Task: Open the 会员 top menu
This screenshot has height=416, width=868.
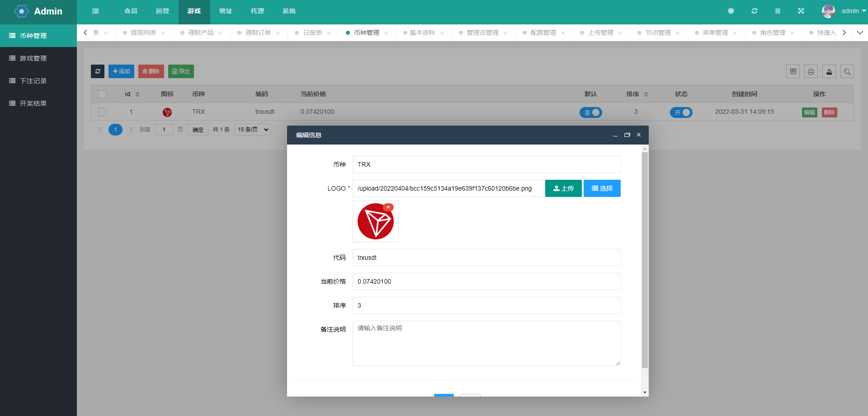Action: click(131, 11)
